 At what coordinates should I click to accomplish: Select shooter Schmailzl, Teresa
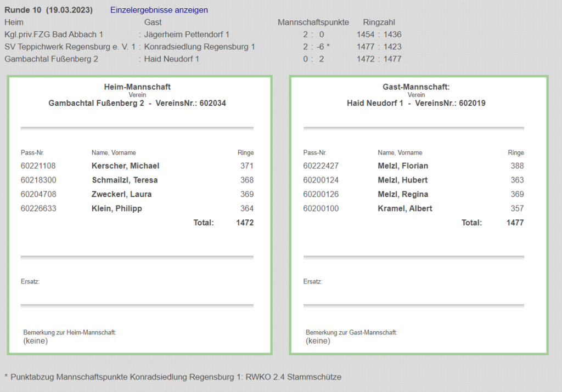click(125, 180)
